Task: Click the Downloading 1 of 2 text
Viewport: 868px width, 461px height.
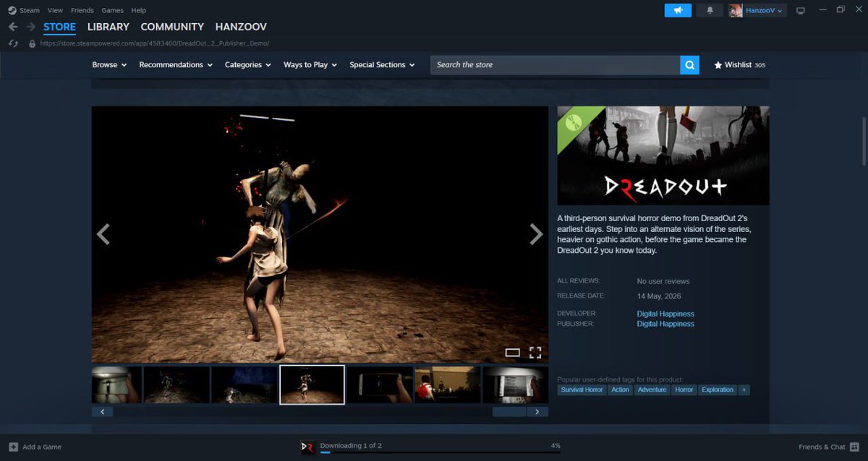Action: (351, 446)
